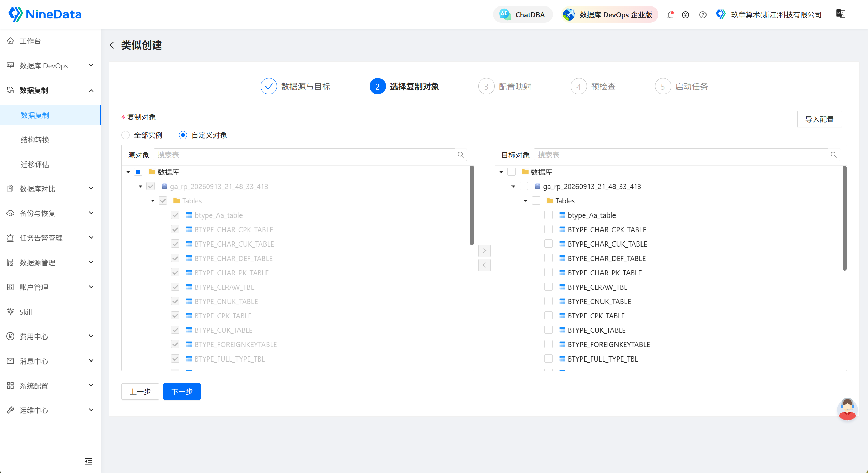Move selected tables with right arrow button
868x473 pixels.
tap(484, 251)
